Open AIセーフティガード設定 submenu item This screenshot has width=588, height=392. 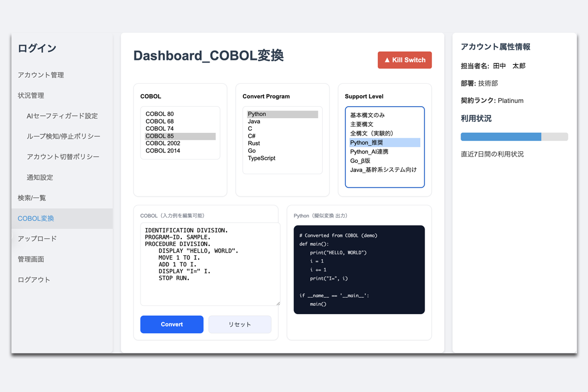coord(62,116)
